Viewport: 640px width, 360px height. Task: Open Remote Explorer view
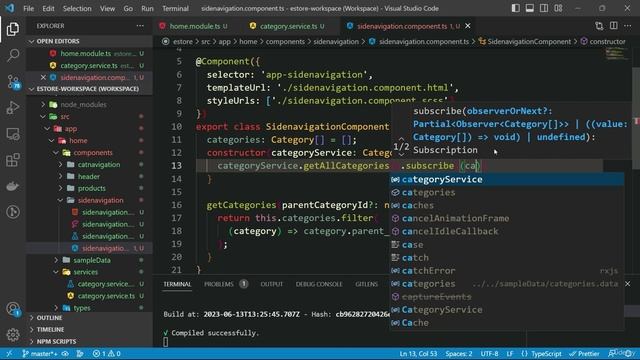pos(13,134)
